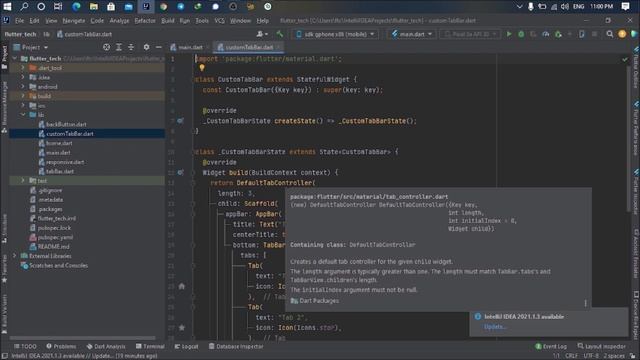Open File Explorer from Windows taskbar

(93, 7)
